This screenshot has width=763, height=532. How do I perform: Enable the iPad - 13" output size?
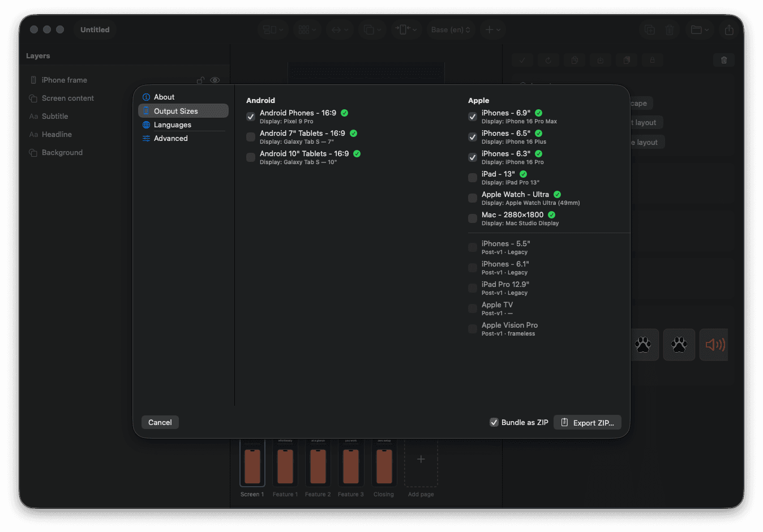[473, 178]
